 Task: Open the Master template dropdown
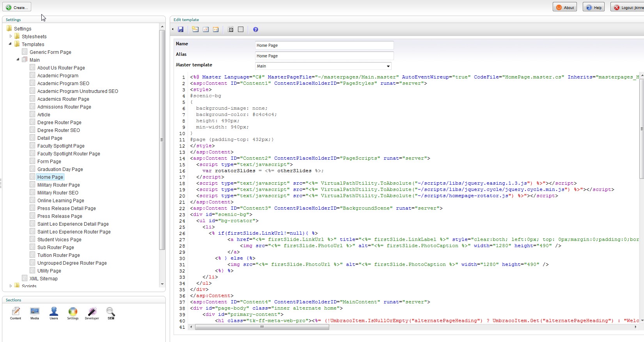click(x=323, y=66)
